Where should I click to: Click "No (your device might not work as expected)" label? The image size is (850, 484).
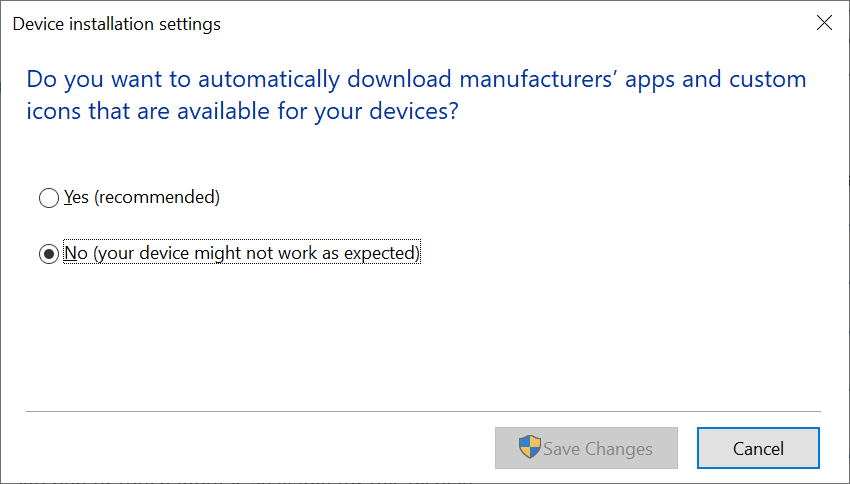click(242, 253)
